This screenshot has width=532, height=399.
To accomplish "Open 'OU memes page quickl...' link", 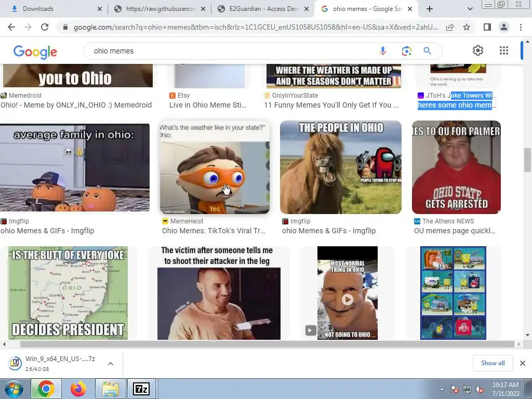I will click(455, 231).
